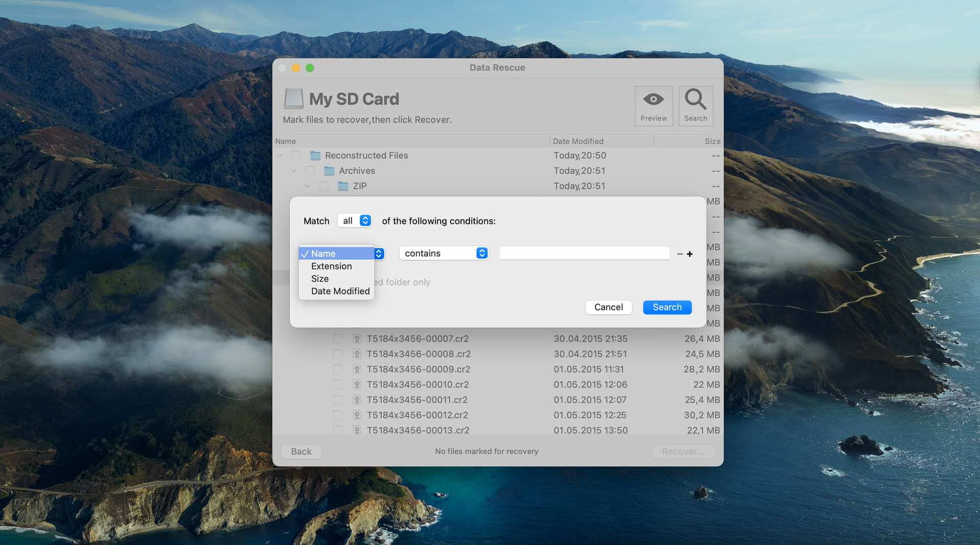
Task: Click the attribute popup arrows beside Name
Action: point(379,254)
